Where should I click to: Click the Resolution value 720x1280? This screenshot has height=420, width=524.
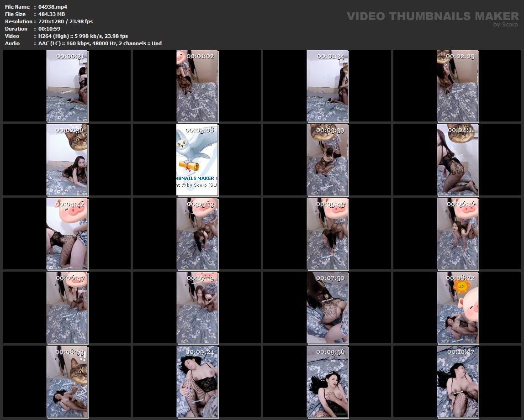coord(65,21)
